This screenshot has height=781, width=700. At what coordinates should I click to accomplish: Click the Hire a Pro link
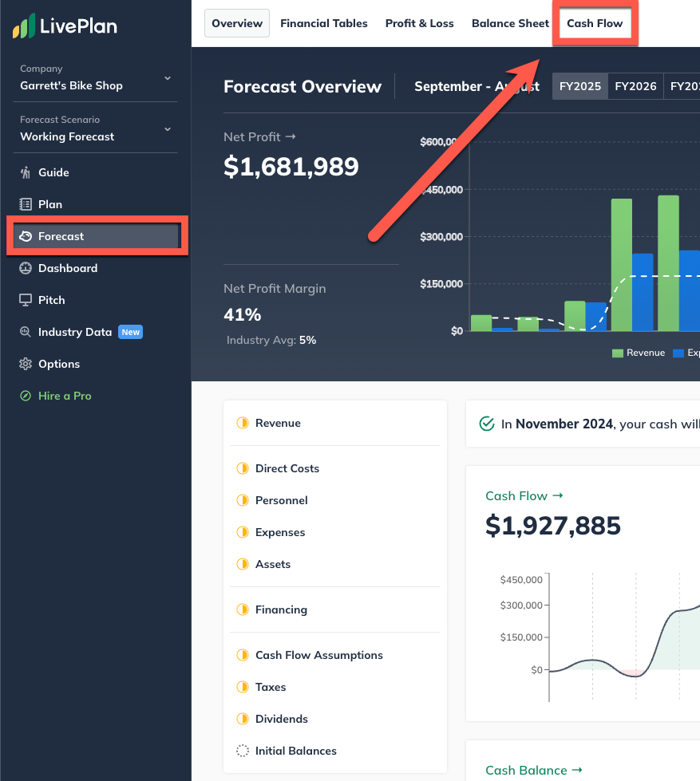pos(65,396)
